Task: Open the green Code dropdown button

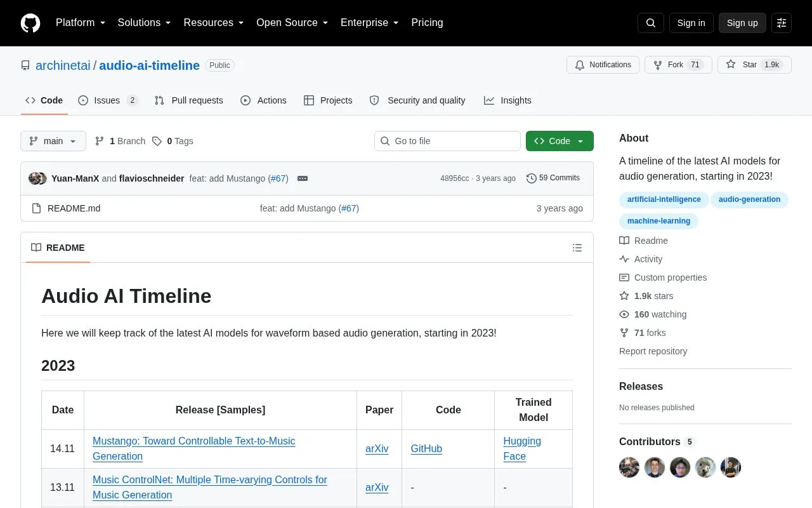Action: click(560, 141)
